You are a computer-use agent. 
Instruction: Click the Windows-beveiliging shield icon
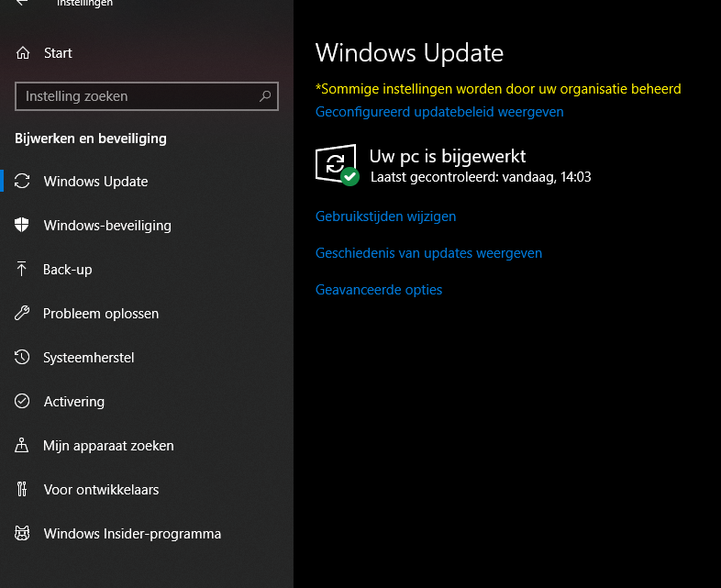tap(22, 225)
